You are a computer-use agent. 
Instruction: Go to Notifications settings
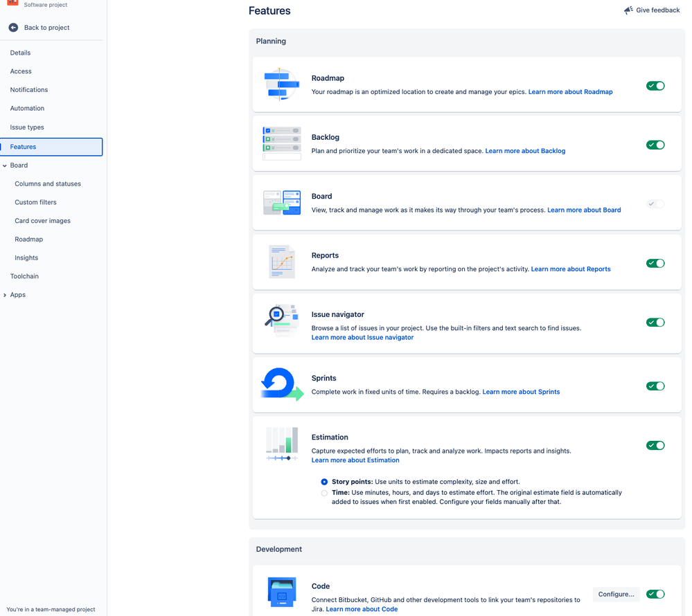coord(28,90)
